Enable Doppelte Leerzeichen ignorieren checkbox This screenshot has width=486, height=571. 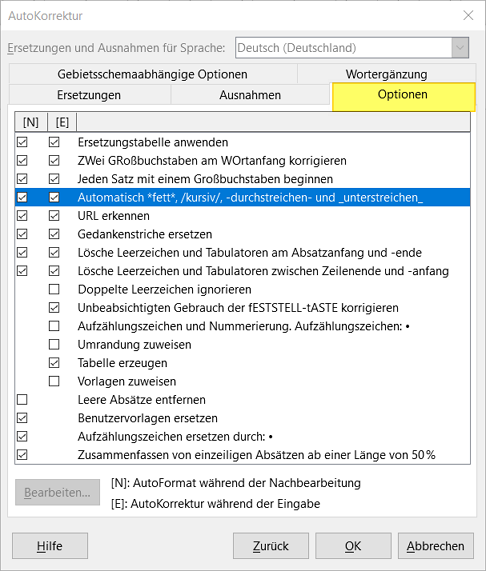54,289
